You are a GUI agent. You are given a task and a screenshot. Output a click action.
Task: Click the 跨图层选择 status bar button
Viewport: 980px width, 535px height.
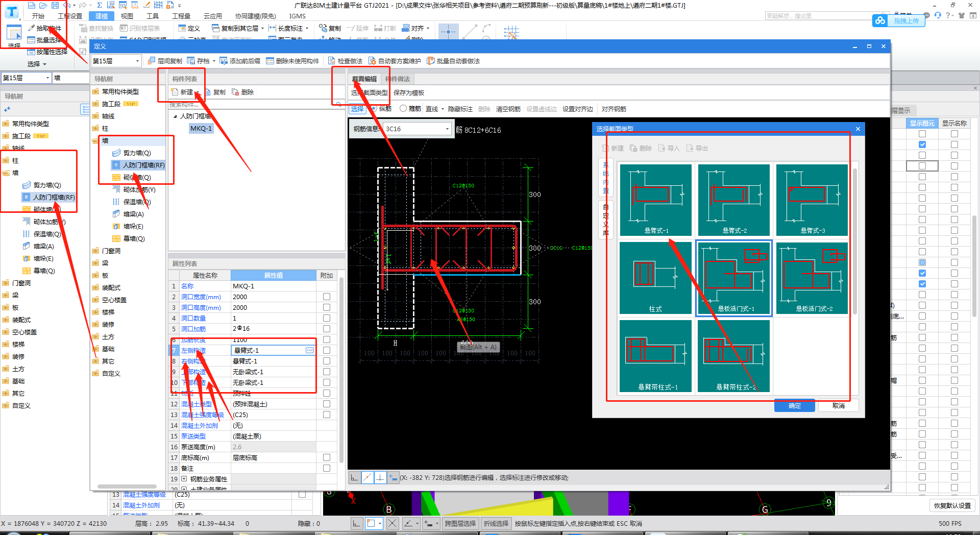[x=460, y=523]
